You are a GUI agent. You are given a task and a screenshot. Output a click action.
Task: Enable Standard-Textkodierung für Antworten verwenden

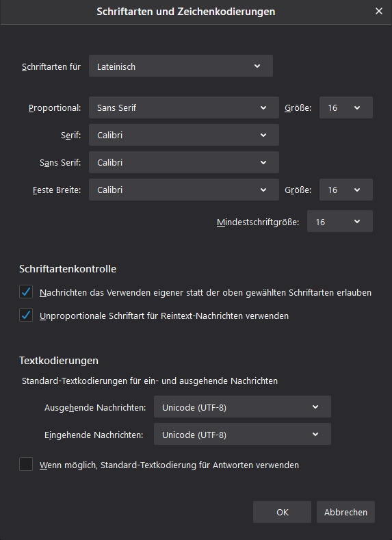(26, 464)
